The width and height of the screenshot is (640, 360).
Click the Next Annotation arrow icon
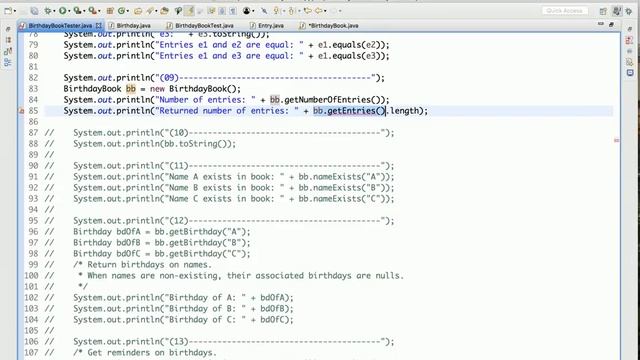[277, 11]
